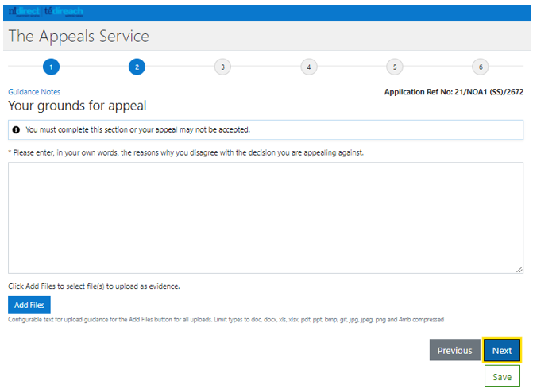Click the Application Ref No text

tap(454, 92)
